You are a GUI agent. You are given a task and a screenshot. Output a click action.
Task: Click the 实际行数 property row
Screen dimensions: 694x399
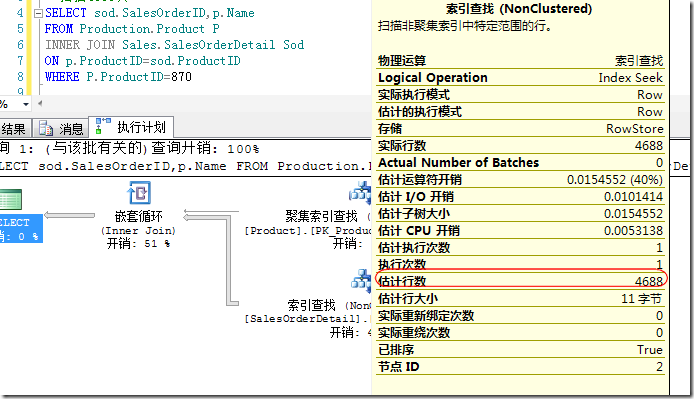[x=520, y=146]
